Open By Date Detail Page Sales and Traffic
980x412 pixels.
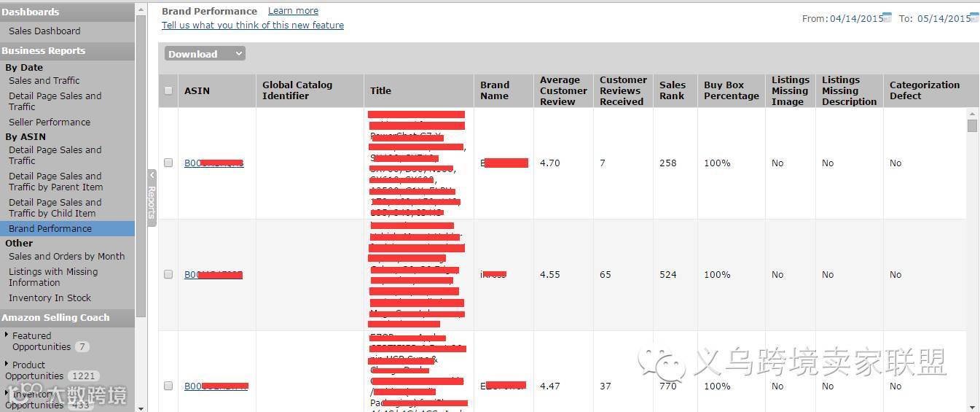(55, 101)
